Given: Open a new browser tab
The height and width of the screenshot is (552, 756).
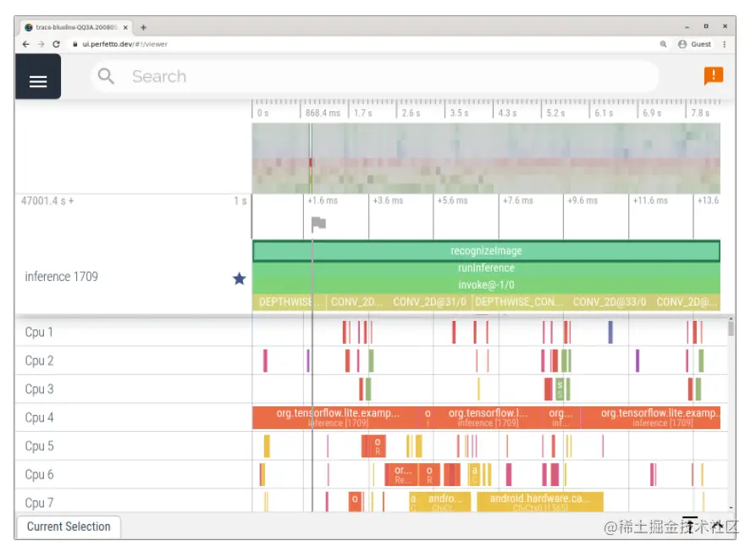Looking at the screenshot, I should (x=143, y=26).
